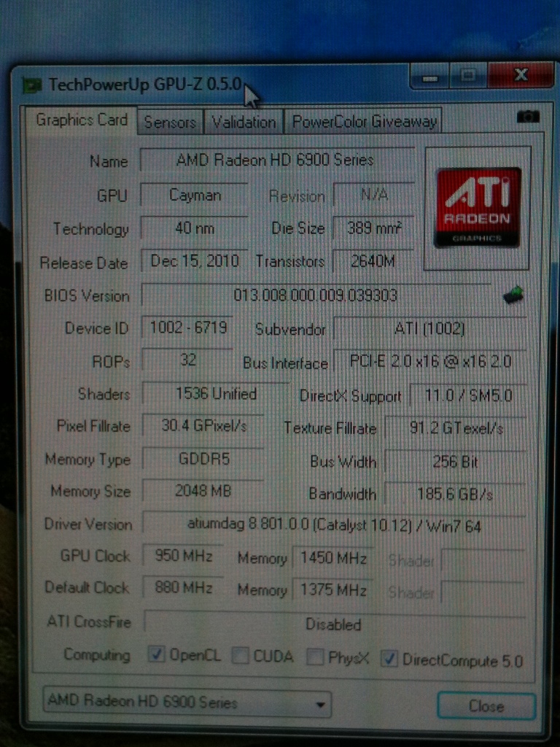The height and width of the screenshot is (747, 560).
Task: Click the Bus Width field 256 Bit
Action: point(455,462)
